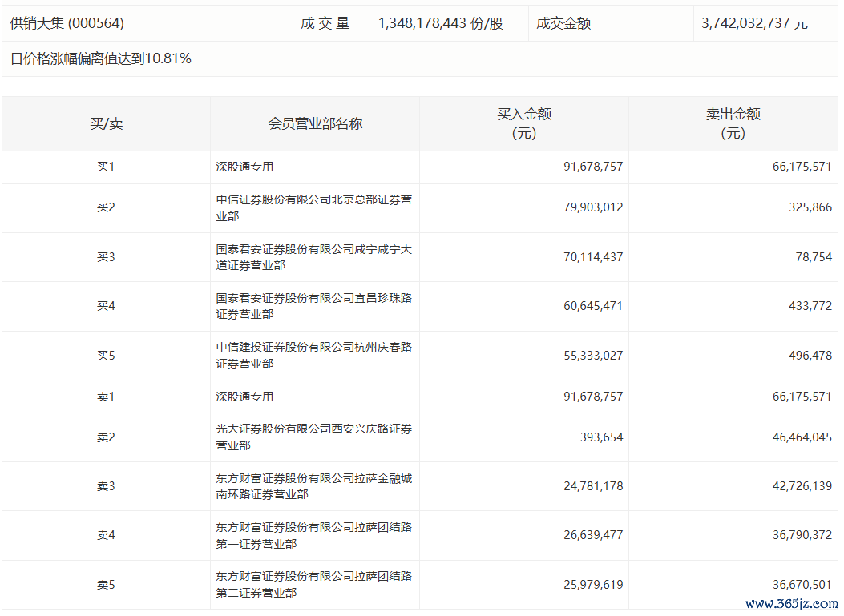The width and height of the screenshot is (844, 616).
Task: Select the 买3 row label
Action: click(x=106, y=257)
